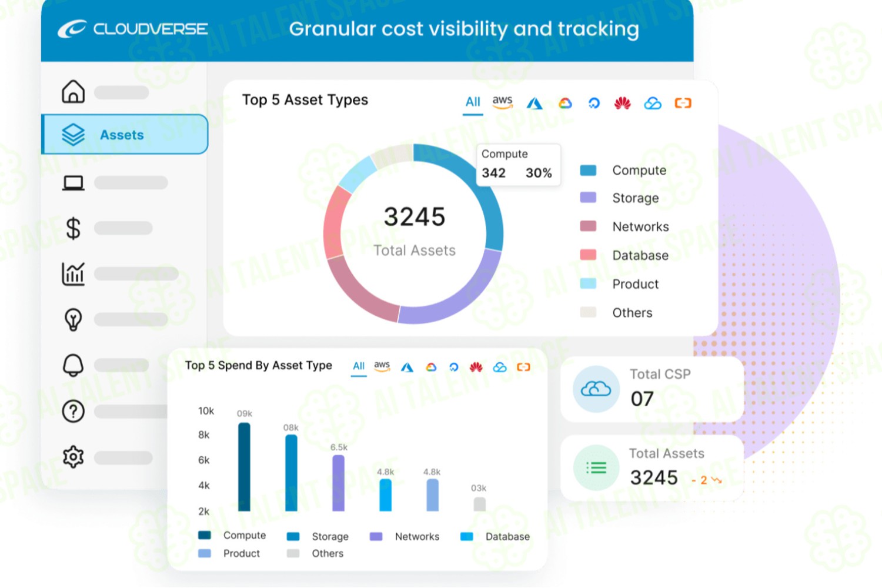Choose Tencent Cloud in Top 5 Spend panel

point(500,367)
